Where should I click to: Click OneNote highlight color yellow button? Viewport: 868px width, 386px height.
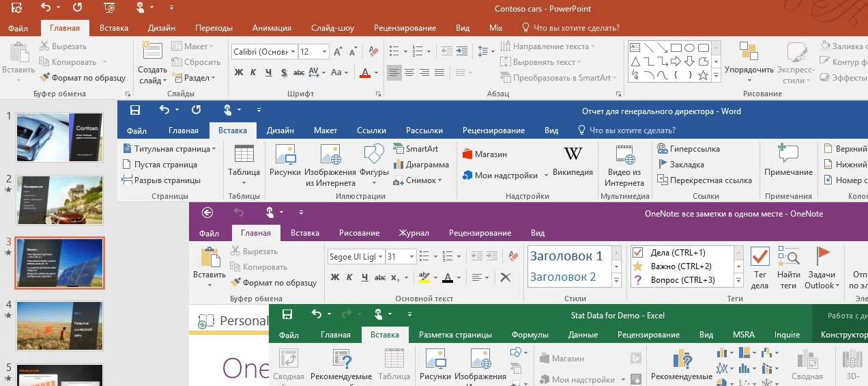point(424,277)
